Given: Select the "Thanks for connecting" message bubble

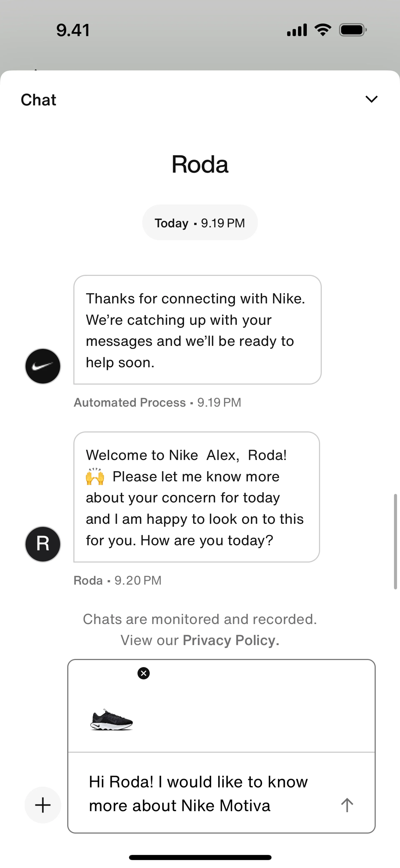Looking at the screenshot, I should tap(197, 330).
